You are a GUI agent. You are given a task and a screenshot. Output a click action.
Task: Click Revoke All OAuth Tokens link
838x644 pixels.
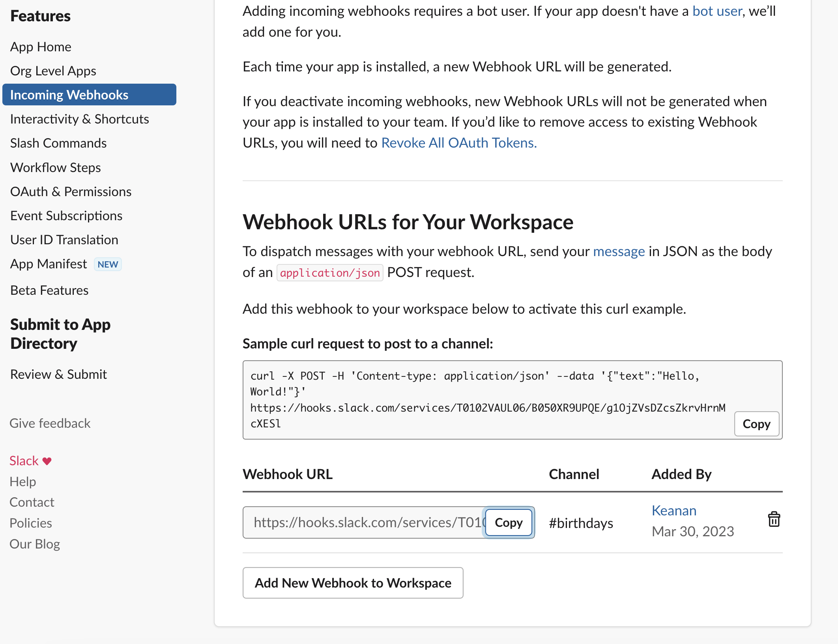click(459, 143)
